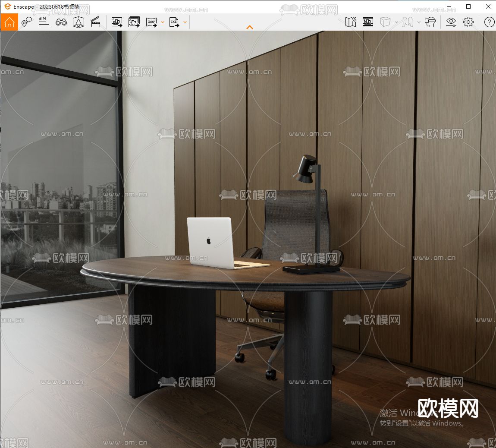496x448 pixels.
Task: Open the Mini Map icon
Action: tap(351, 22)
